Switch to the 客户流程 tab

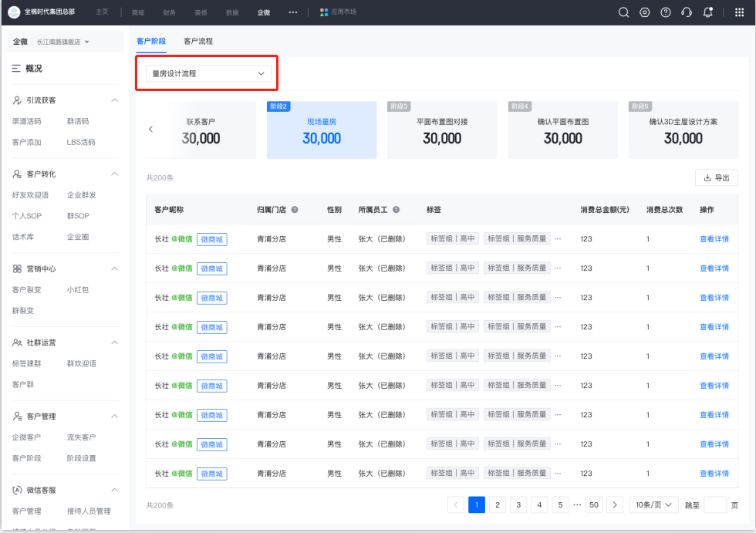pos(198,42)
